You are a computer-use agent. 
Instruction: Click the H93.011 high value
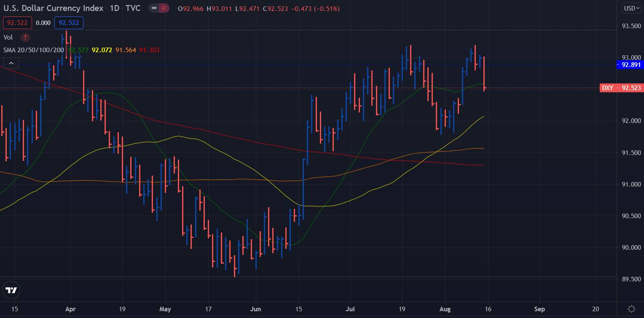pos(220,8)
